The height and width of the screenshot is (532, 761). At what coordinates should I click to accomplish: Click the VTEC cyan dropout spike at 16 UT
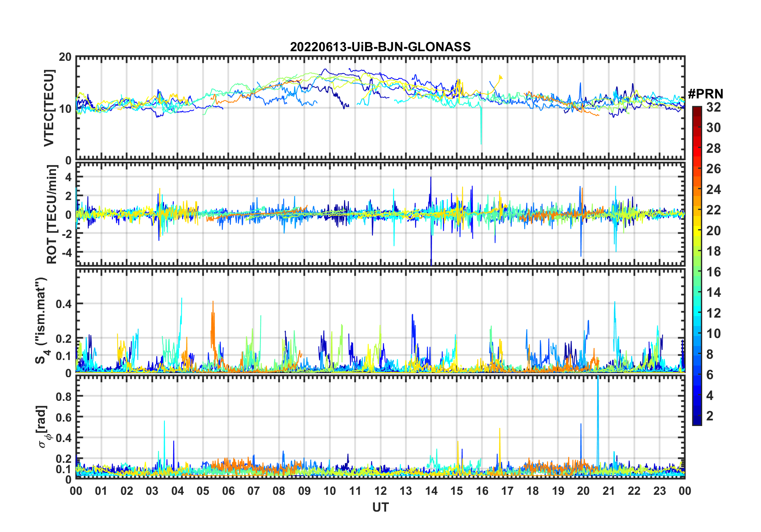[x=481, y=124]
